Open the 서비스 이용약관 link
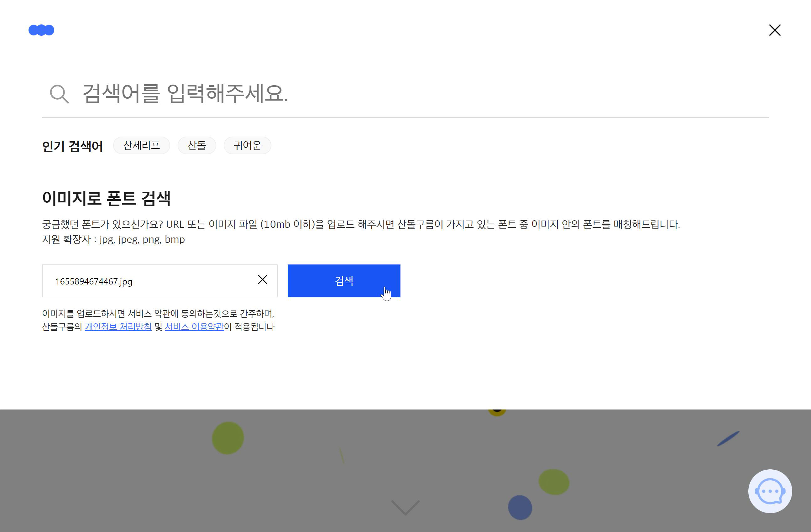Image resolution: width=811 pixels, height=532 pixels. pyautogui.click(x=194, y=326)
